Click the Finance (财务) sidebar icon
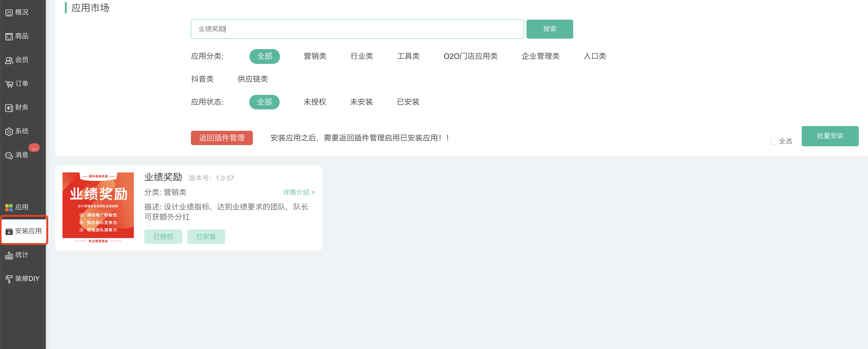The width and height of the screenshot is (868, 349). [9, 108]
